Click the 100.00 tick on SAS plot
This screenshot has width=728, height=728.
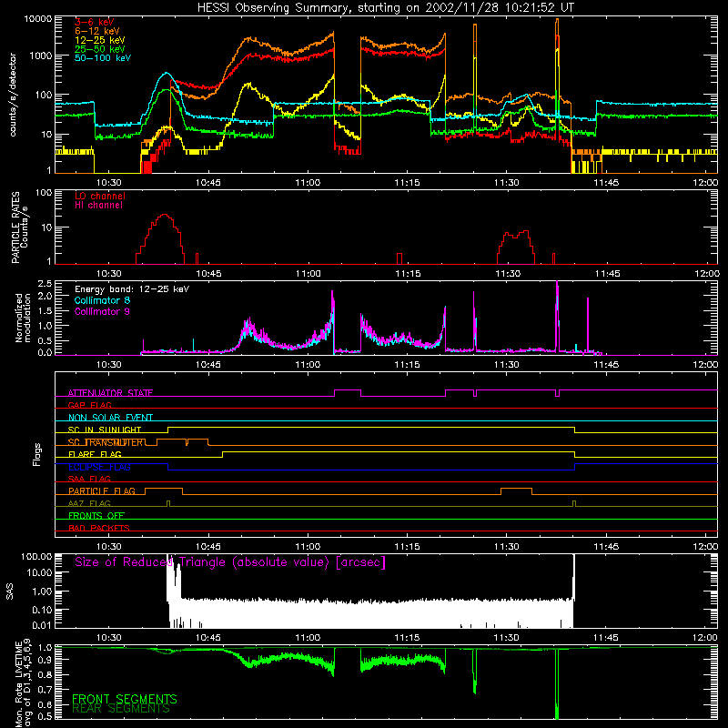click(x=36, y=557)
